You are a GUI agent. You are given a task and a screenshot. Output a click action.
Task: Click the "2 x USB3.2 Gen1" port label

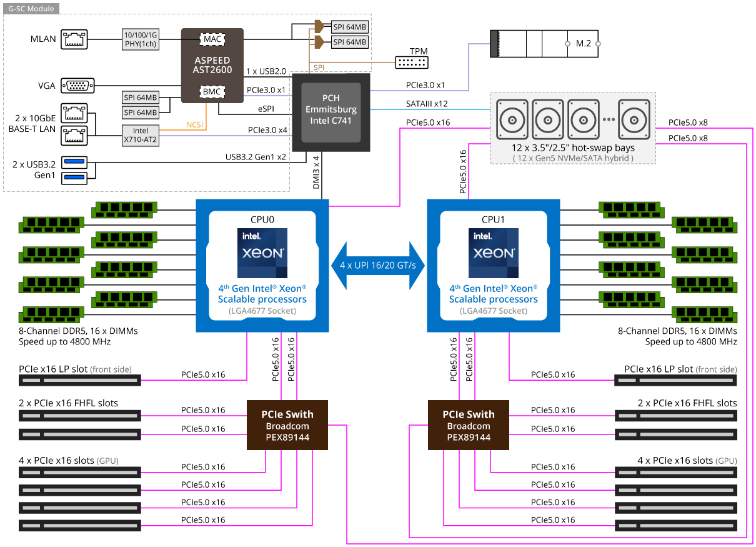coord(34,170)
